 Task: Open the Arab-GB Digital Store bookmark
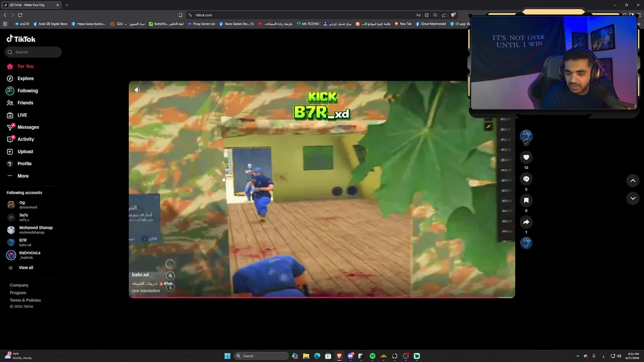50,24
